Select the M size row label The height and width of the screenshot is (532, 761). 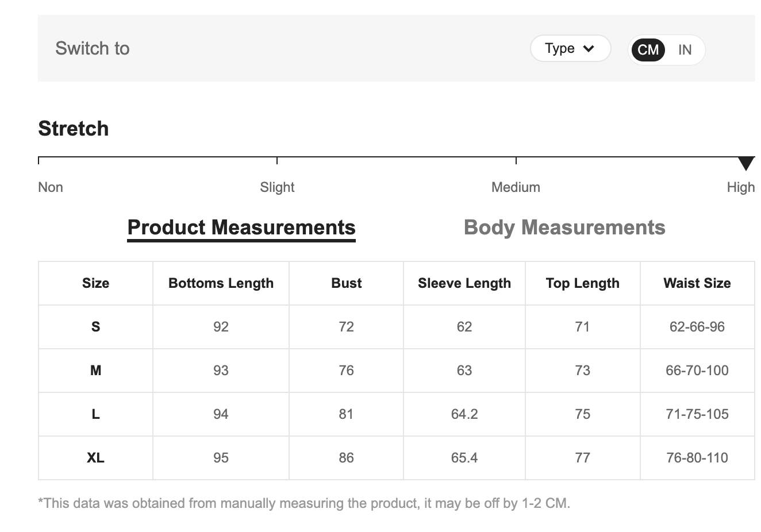95,371
